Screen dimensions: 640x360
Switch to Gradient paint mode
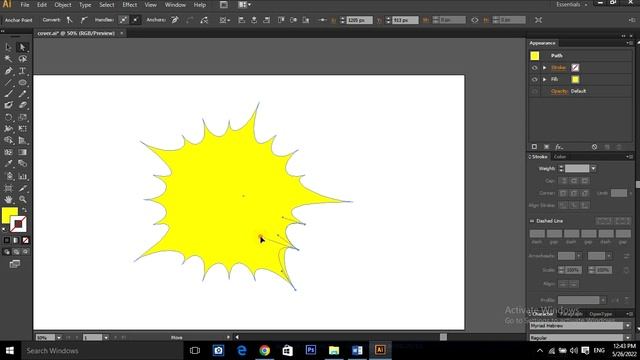tap(16, 240)
